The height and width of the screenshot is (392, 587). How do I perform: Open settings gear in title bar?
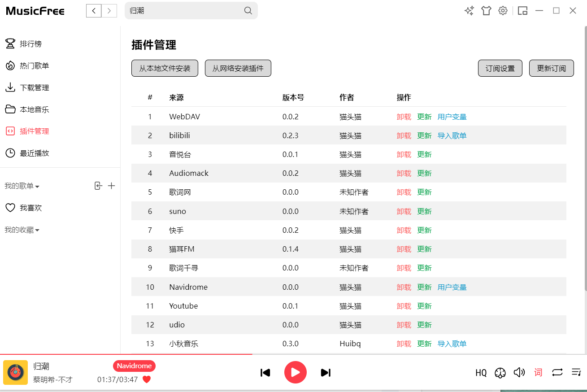click(503, 11)
